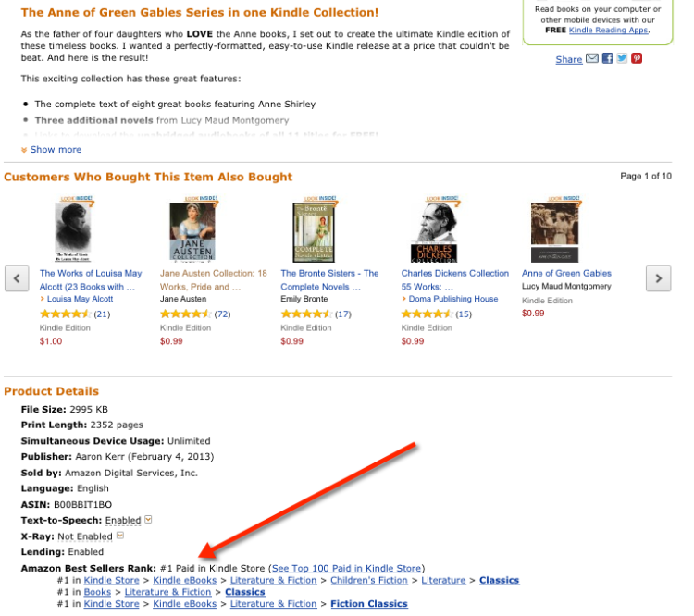Open Anne of Green Gables title link

[x=566, y=274]
